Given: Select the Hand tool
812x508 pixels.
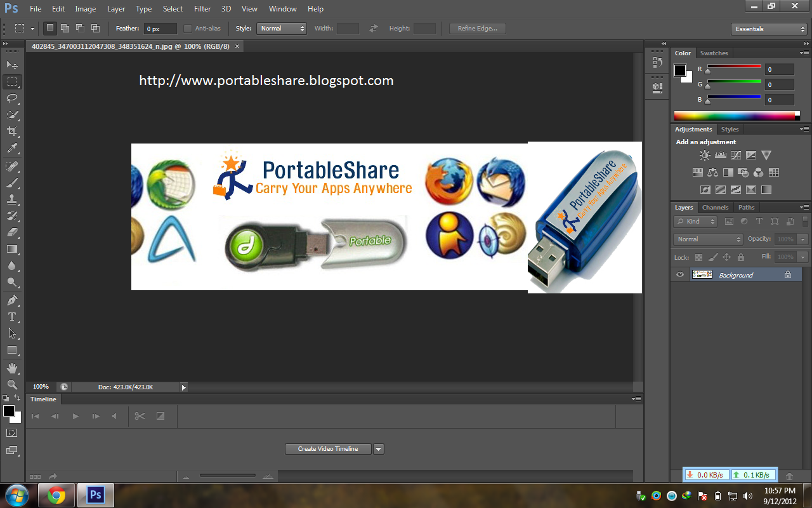Looking at the screenshot, I should [x=12, y=368].
